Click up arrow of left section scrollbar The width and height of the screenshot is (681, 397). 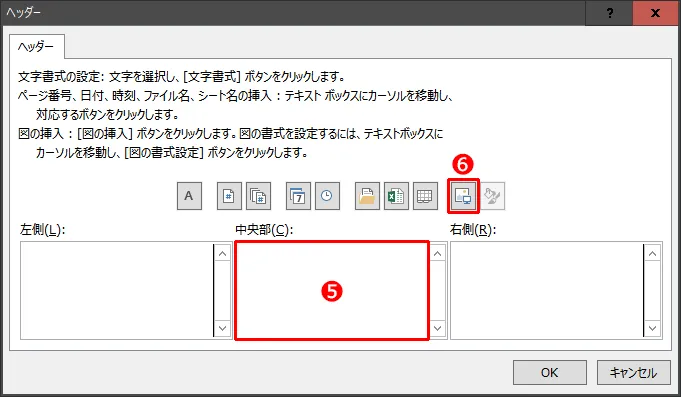click(222, 253)
